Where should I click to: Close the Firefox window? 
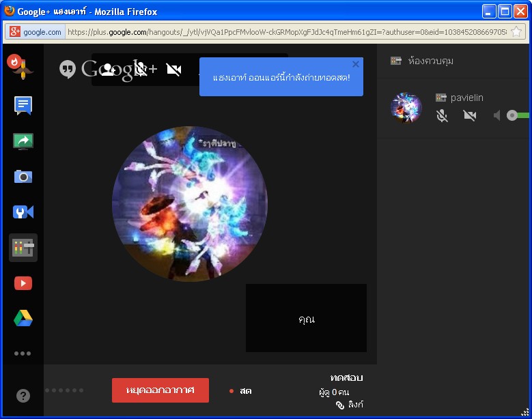520,12
